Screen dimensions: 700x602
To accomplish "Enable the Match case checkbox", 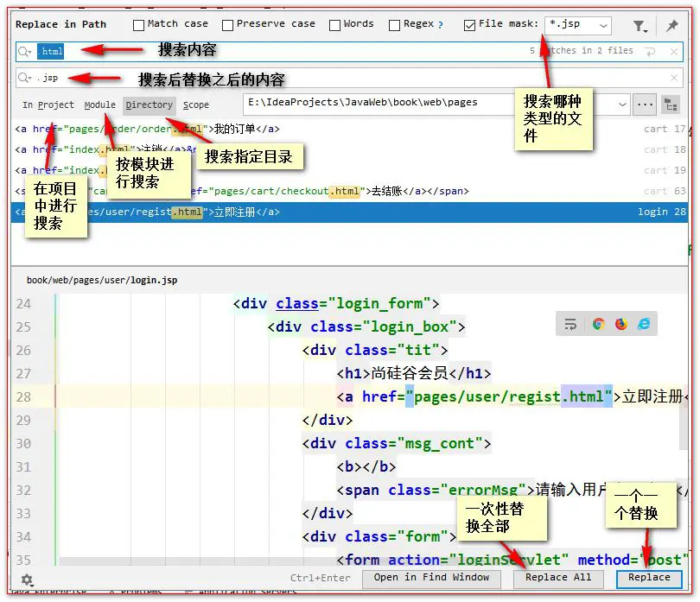I will [x=139, y=25].
